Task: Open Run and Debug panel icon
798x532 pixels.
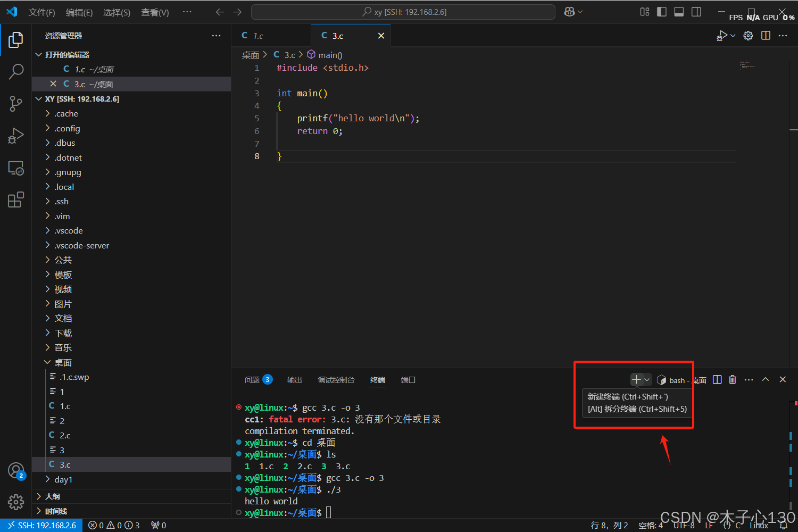Action: (x=16, y=135)
